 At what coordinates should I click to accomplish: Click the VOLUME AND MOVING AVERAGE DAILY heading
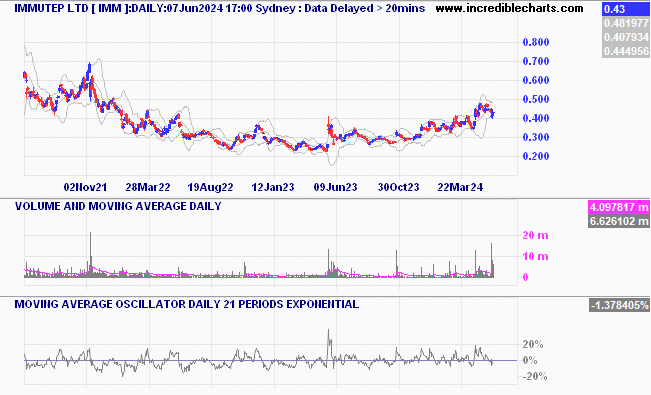(x=118, y=206)
